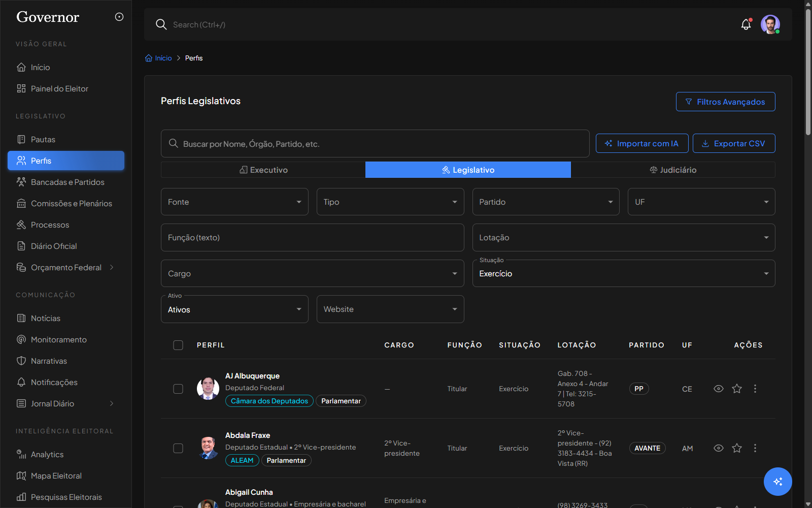Click the Buscar por Nome search field

[375, 144]
